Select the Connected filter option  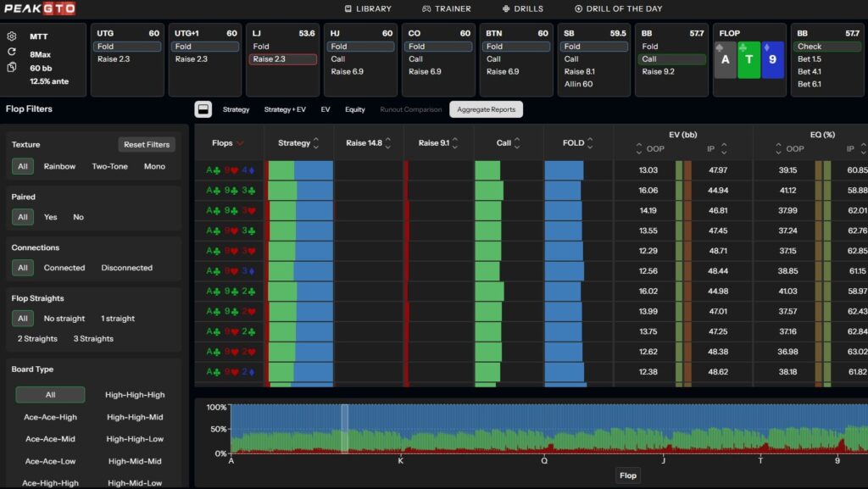64,268
